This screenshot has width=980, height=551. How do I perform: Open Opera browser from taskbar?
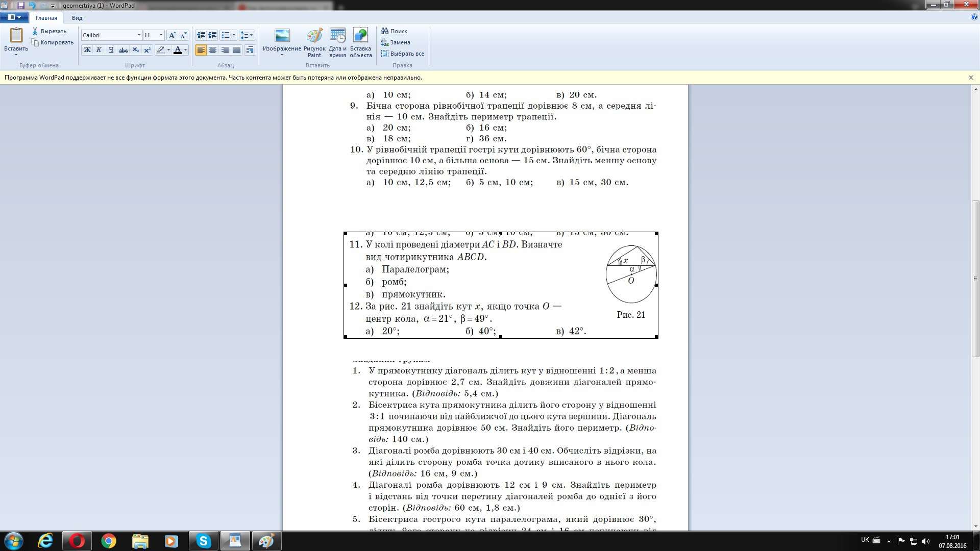(77, 541)
